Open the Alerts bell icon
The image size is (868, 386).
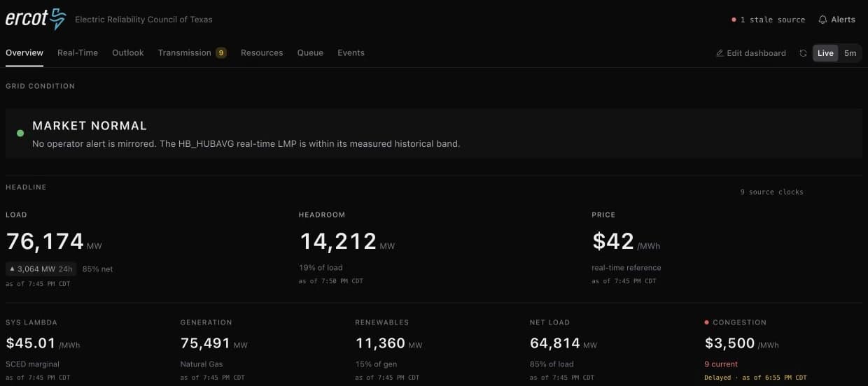click(x=822, y=20)
